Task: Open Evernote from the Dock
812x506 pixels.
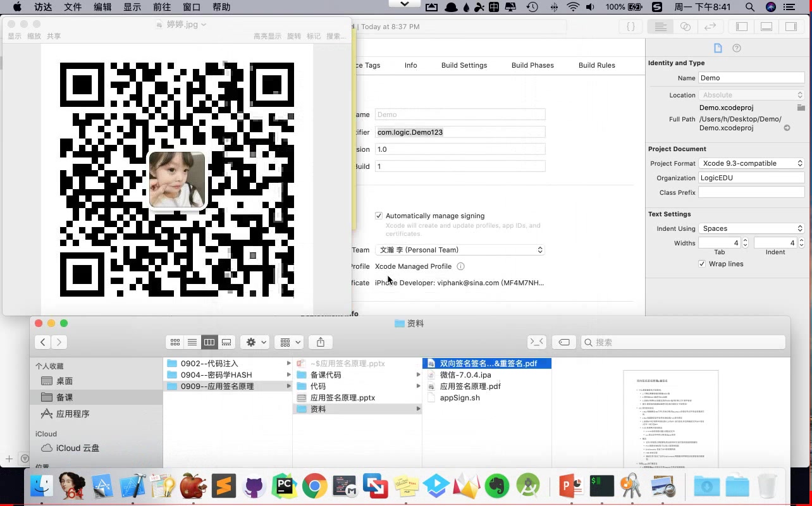Action: (x=498, y=486)
